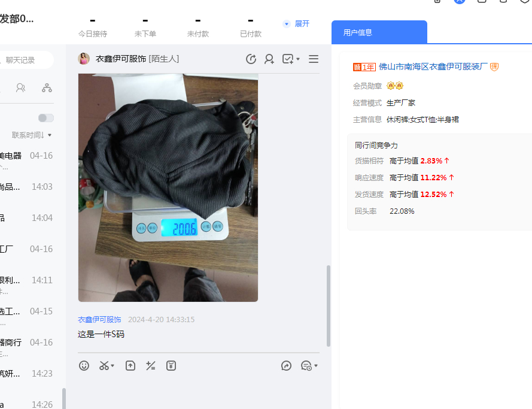Click 回头率 22.08% value
The image size is (532, 409).
(402, 211)
